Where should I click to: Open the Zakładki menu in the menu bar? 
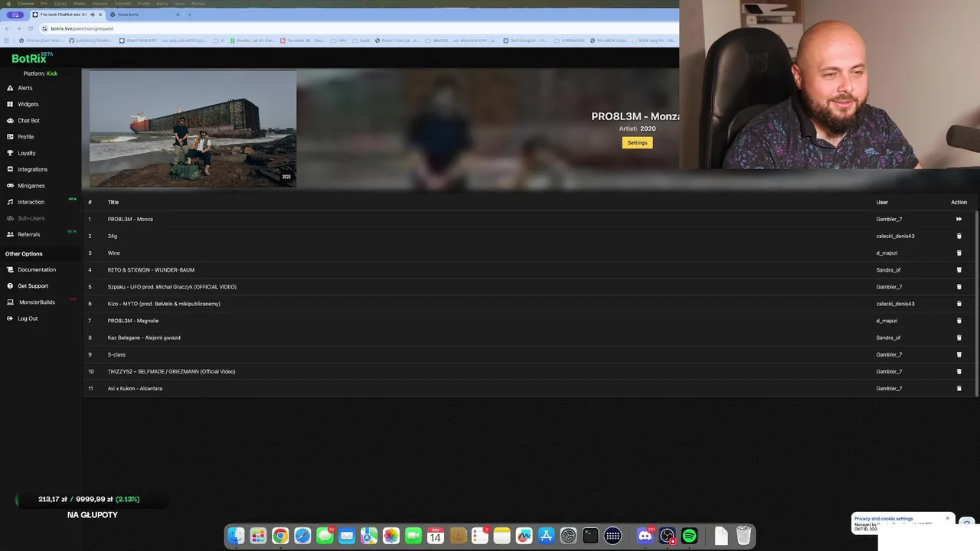122,3
